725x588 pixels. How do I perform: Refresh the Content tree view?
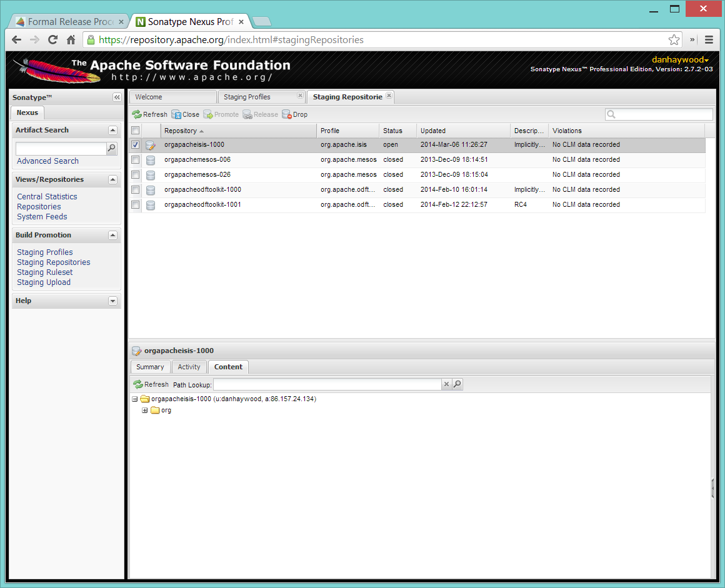[151, 384]
